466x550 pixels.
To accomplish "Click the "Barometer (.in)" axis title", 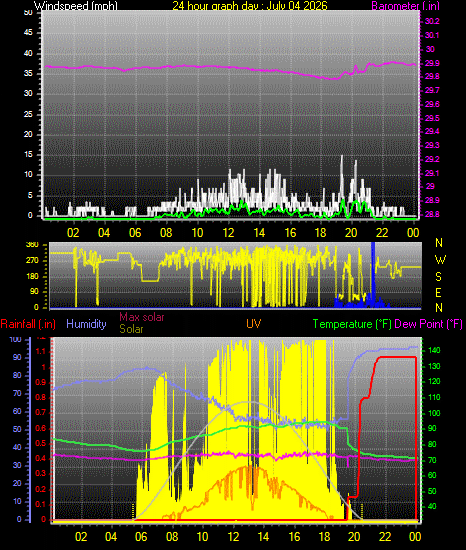I will pos(405,6).
